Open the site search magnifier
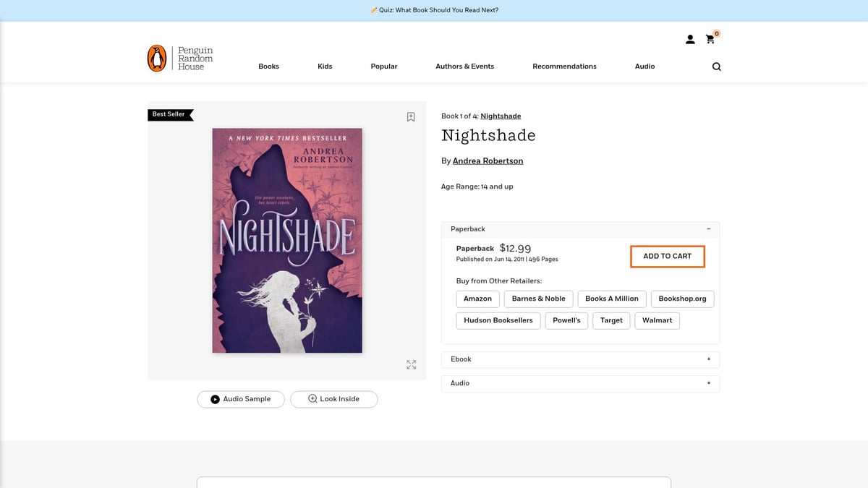 pyautogui.click(x=716, y=67)
